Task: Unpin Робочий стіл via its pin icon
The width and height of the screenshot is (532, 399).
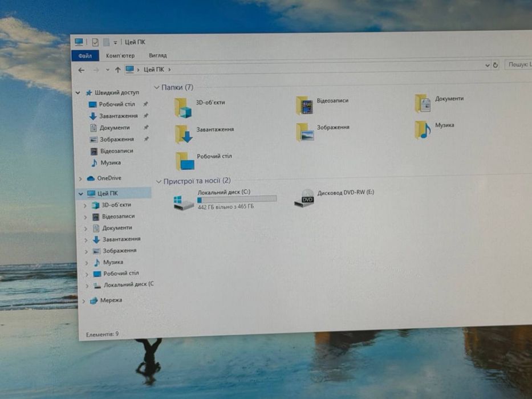Action: (x=145, y=104)
